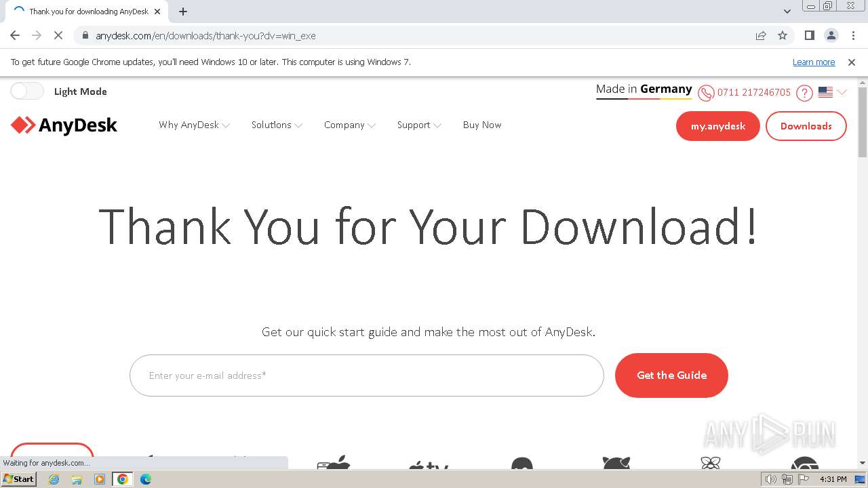868x488 pixels.
Task: Open Windows Media Player from taskbar
Action: tap(100, 479)
